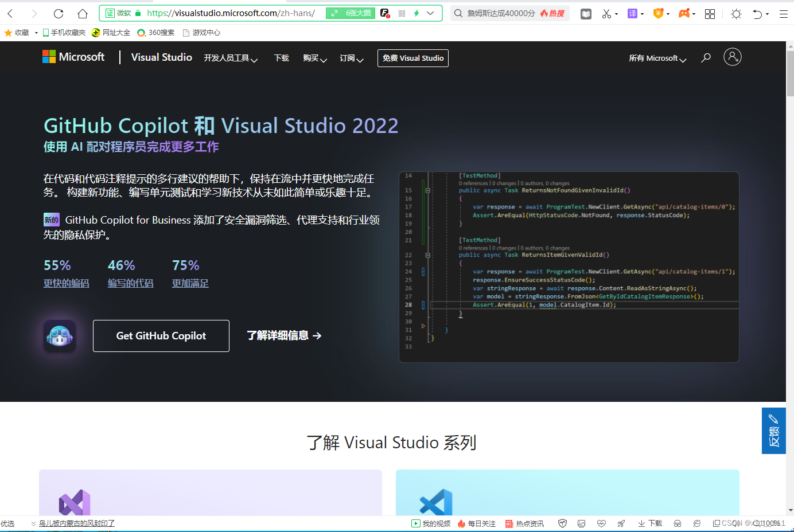Click the 免费 Visual Studio button
This screenshot has height=532, width=794.
coord(413,58)
